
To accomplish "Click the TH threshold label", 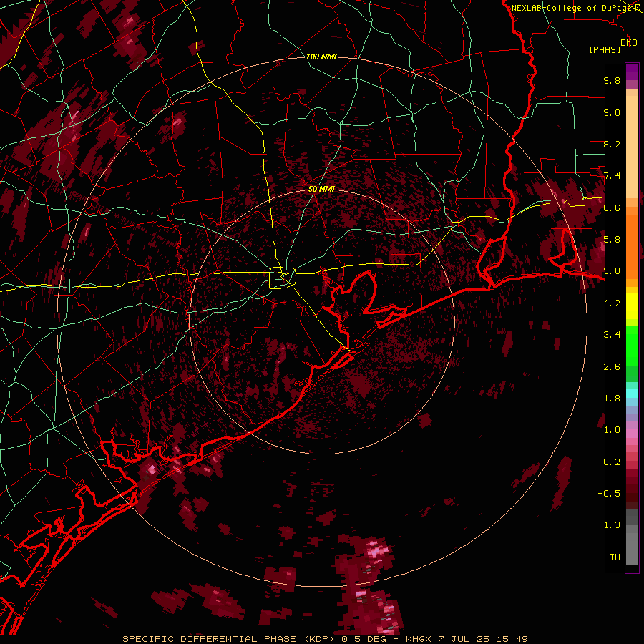I will pos(615,557).
